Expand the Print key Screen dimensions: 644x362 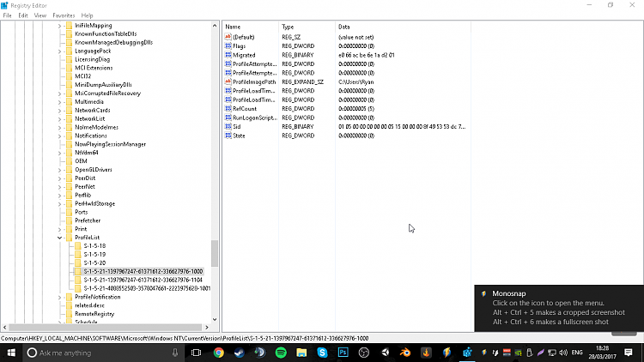pyautogui.click(x=59, y=229)
